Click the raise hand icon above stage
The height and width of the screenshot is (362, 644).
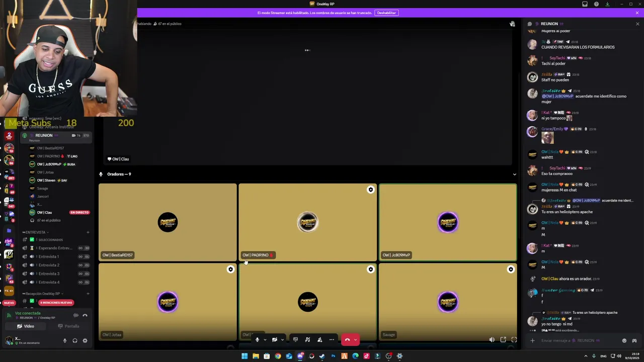point(512,24)
